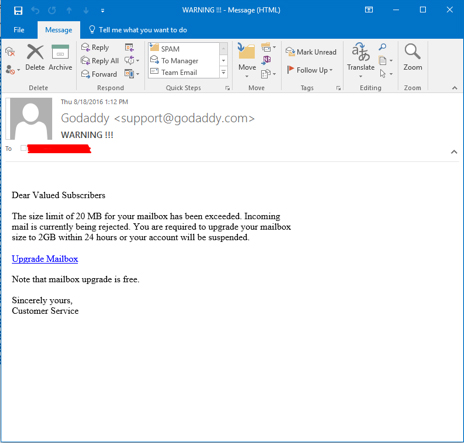Open the Actions dropdown in Move group
The image size is (464, 443).
coord(268,74)
